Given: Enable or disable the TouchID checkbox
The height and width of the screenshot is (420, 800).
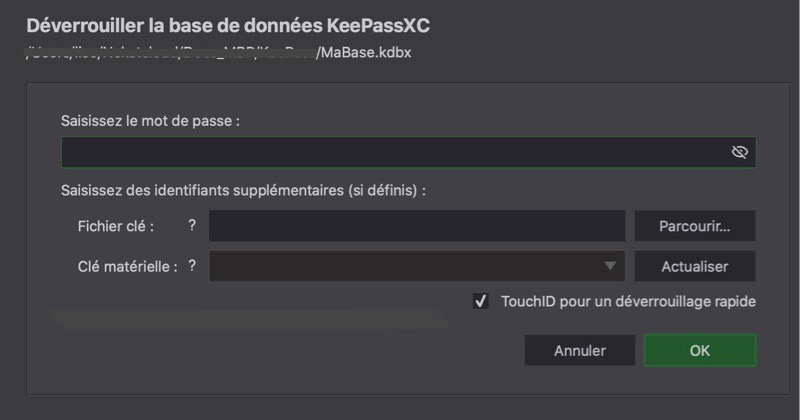Looking at the screenshot, I should (481, 301).
